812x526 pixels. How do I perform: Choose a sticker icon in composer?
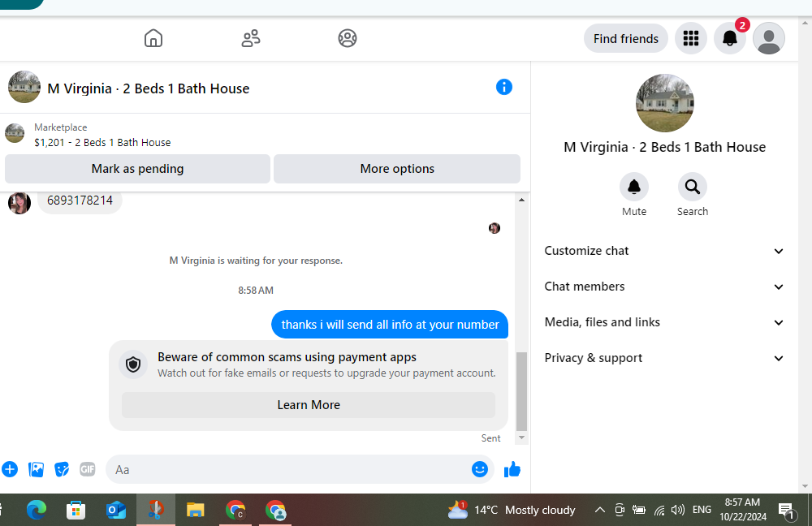pos(62,469)
